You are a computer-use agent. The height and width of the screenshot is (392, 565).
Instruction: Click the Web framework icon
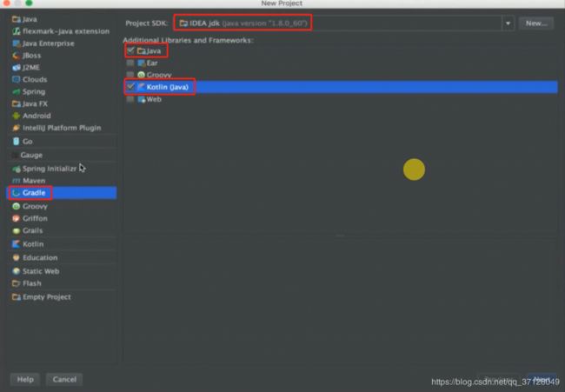click(x=141, y=99)
